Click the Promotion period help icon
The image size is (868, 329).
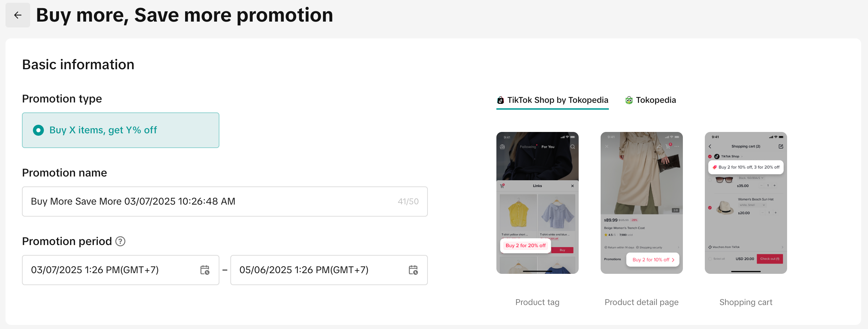120,241
